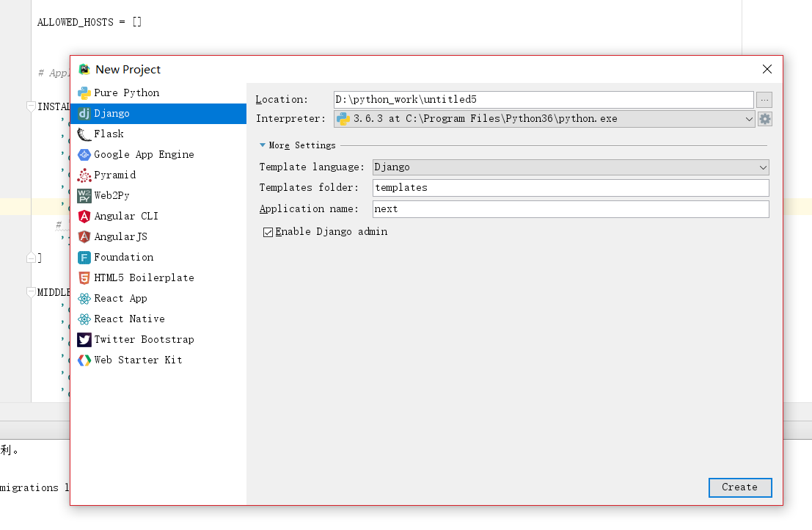Select HTML5 Boilerplate label
Image resolution: width=812 pixels, height=530 pixels.
point(144,277)
